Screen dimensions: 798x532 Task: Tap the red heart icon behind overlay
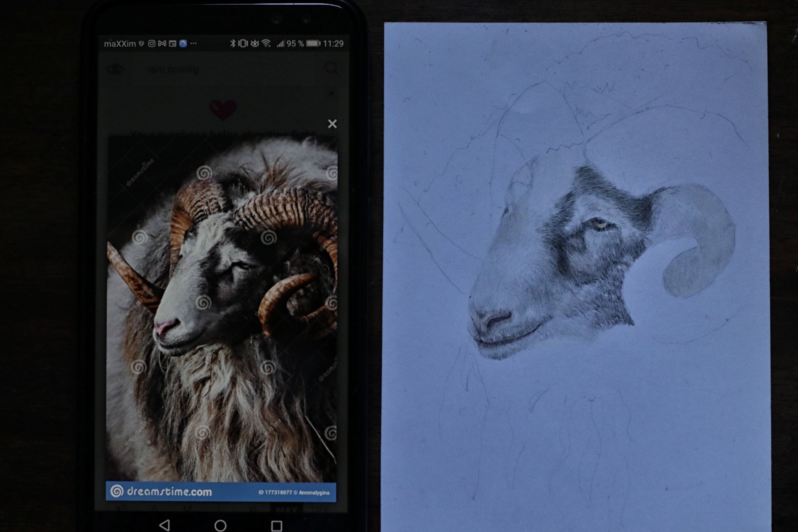pos(223,110)
